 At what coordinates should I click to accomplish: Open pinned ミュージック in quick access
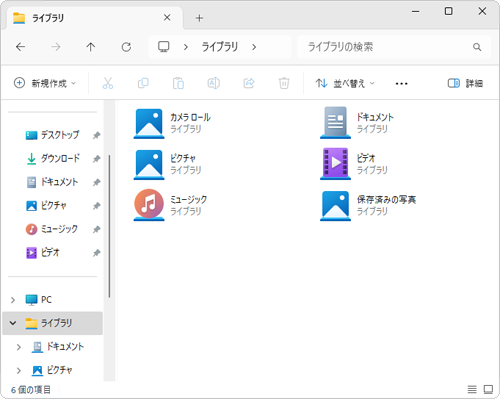click(52, 229)
